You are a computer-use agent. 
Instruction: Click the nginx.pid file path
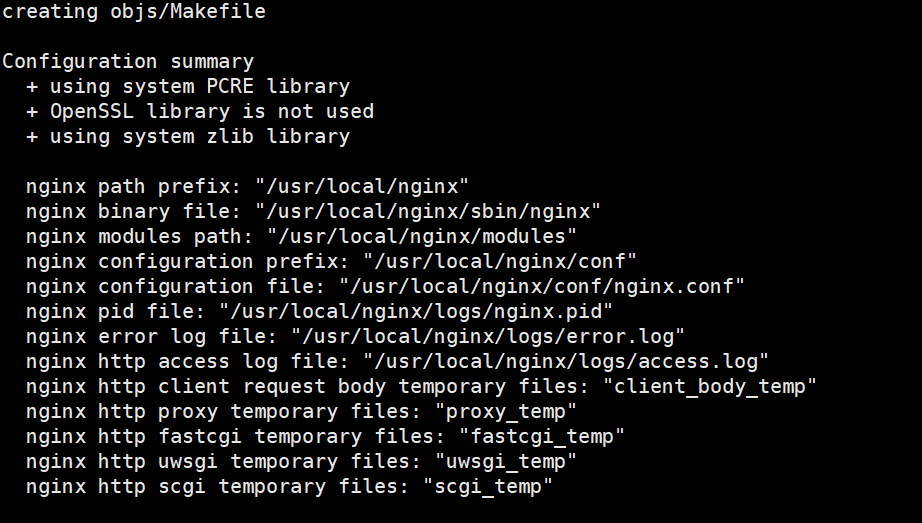click(x=416, y=312)
